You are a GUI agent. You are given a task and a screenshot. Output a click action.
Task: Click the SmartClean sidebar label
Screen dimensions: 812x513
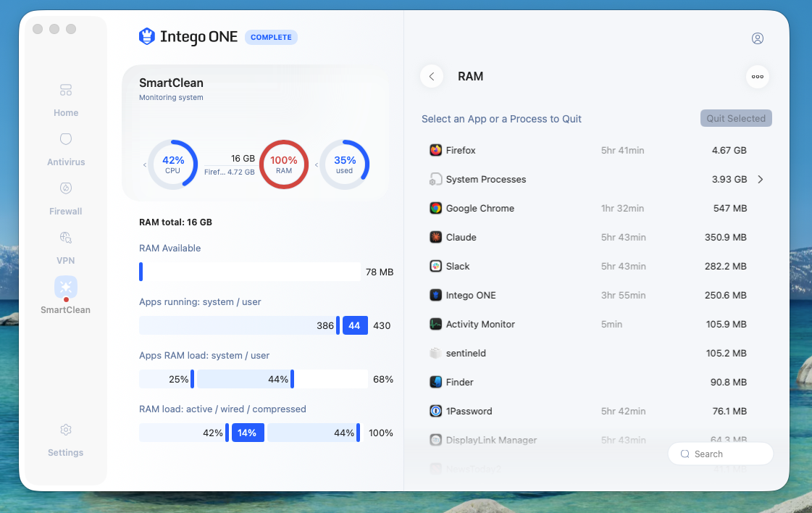tap(66, 310)
